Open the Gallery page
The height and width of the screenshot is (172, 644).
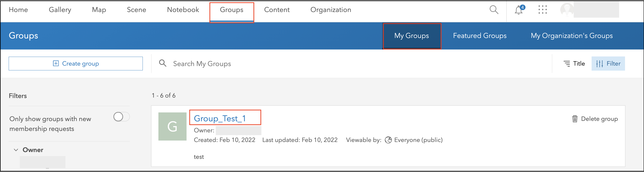60,10
